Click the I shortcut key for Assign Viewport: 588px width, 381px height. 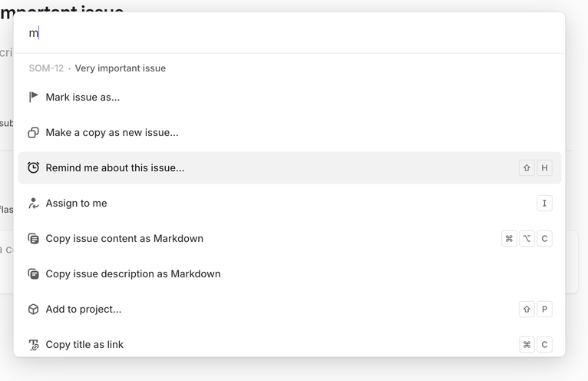[x=544, y=203]
